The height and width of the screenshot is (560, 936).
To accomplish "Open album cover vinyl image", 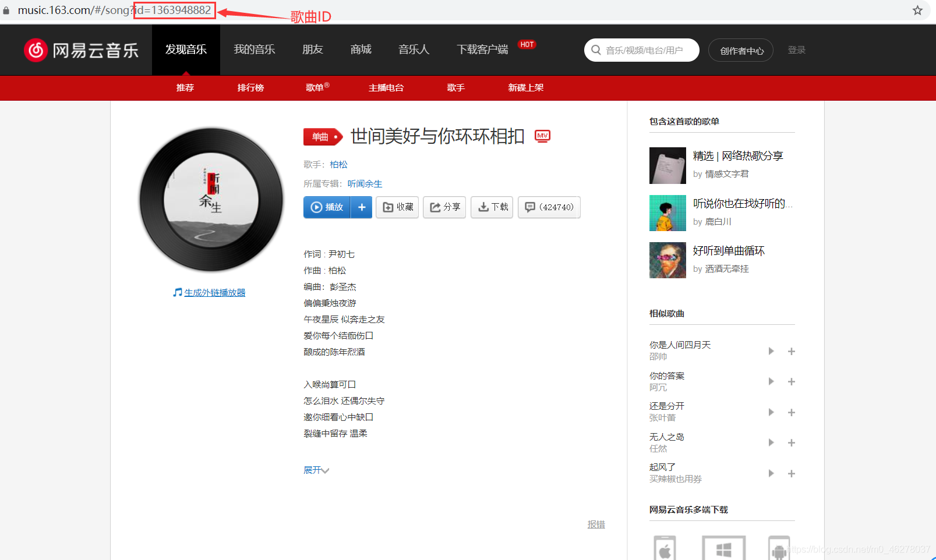I will click(x=211, y=200).
